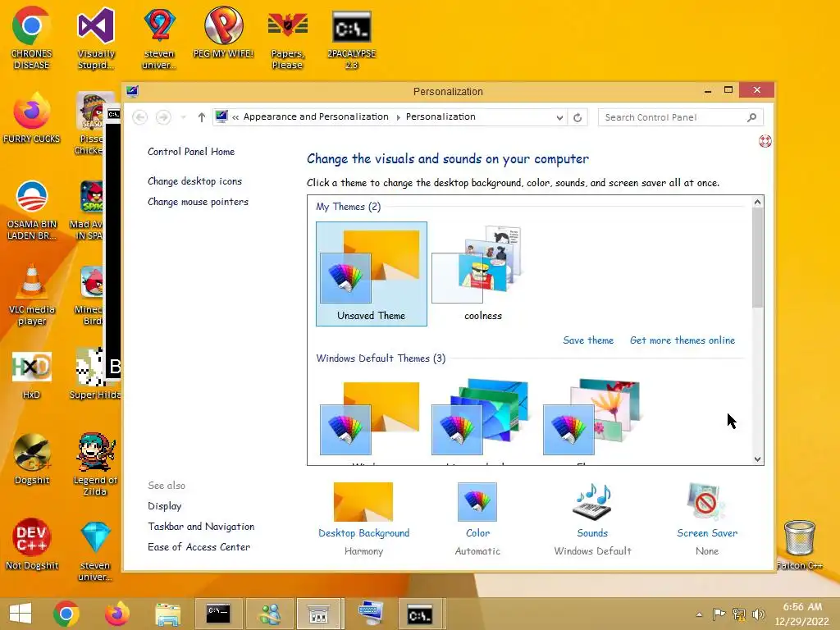Open Chrome from the taskbar
This screenshot has height=630, width=840.
click(66, 614)
